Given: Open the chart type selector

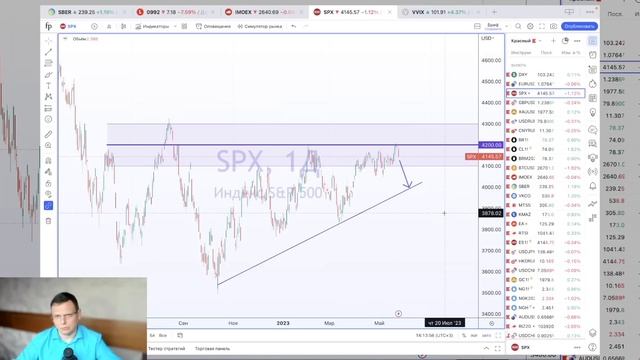Looking at the screenshot, I should (123, 26).
